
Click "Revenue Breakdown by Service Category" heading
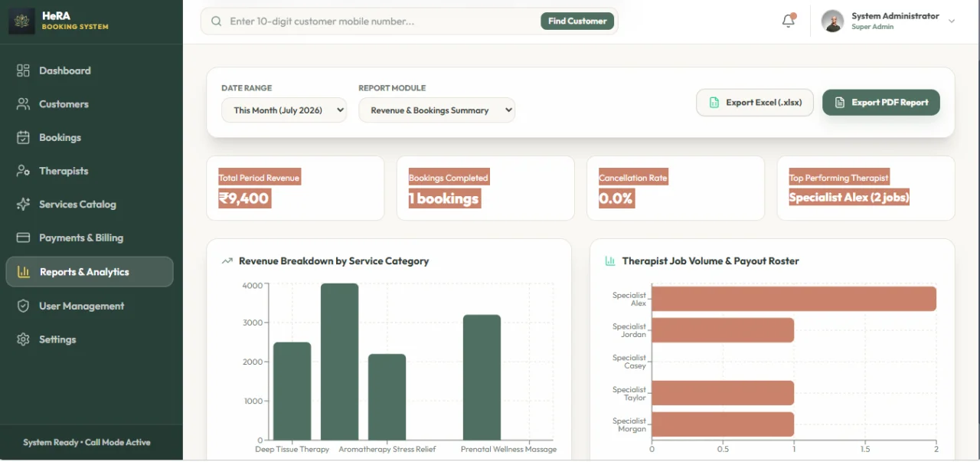(334, 261)
